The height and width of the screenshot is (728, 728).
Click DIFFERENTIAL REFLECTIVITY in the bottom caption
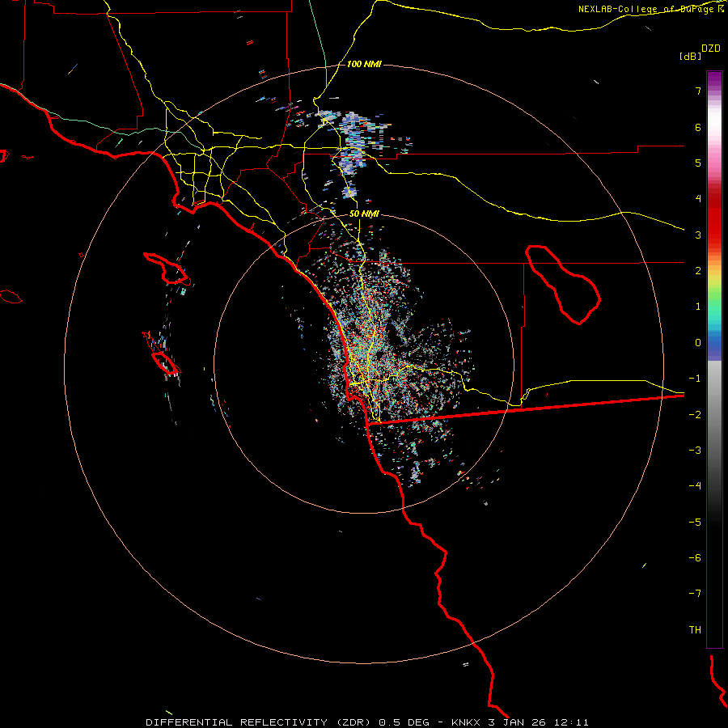point(235,722)
